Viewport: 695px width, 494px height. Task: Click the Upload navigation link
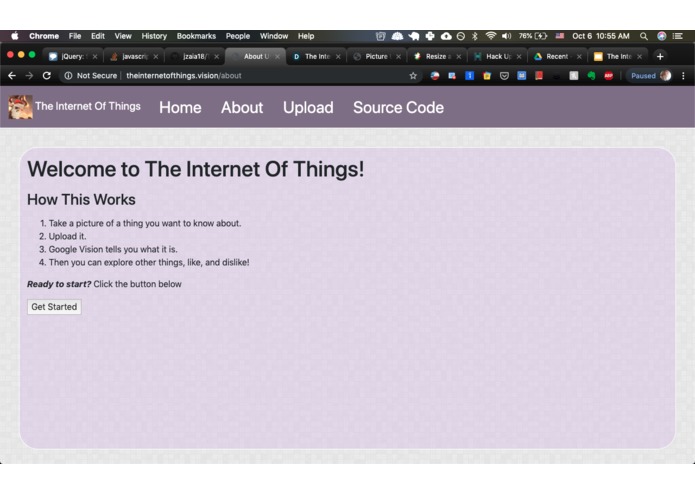point(308,107)
